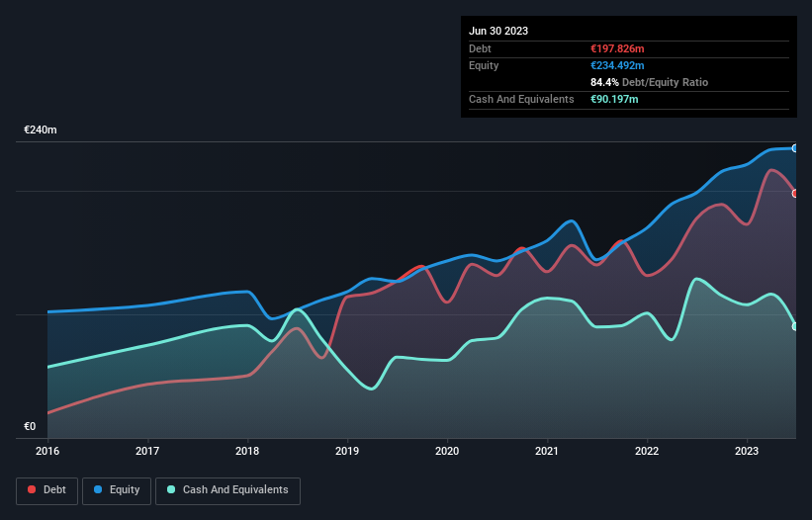
Task: Select the 2016 x-axis label
Action: [x=47, y=451]
